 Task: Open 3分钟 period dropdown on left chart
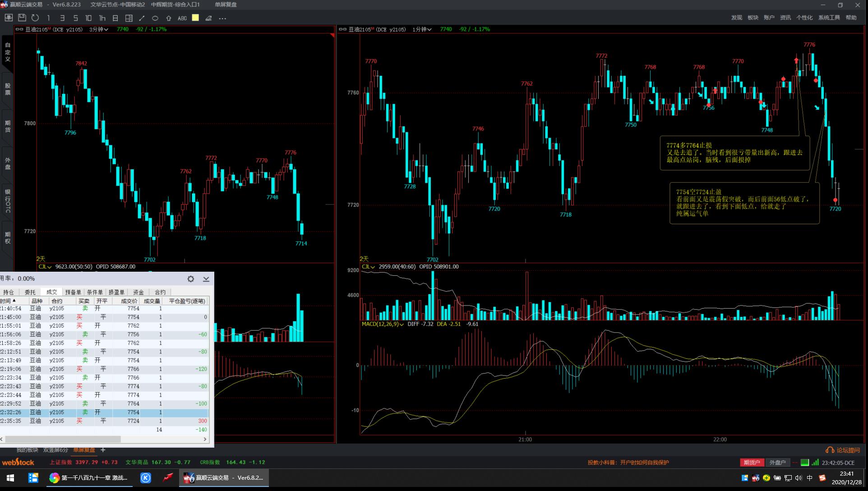point(99,29)
